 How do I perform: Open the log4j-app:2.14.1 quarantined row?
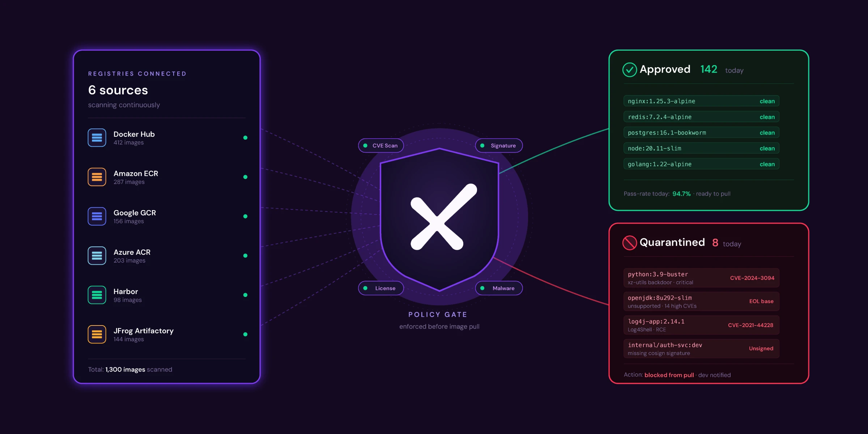(701, 325)
